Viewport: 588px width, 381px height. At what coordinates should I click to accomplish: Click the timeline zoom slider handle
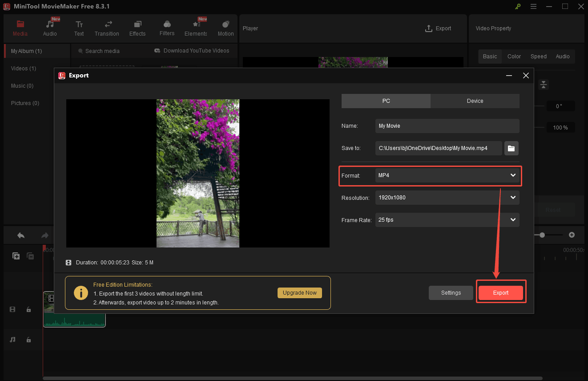542,235
